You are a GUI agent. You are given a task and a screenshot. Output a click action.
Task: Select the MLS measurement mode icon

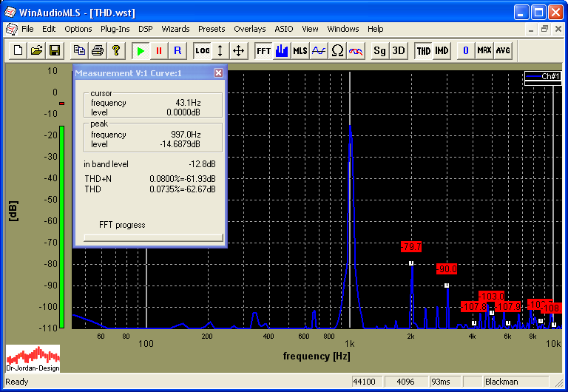point(300,50)
